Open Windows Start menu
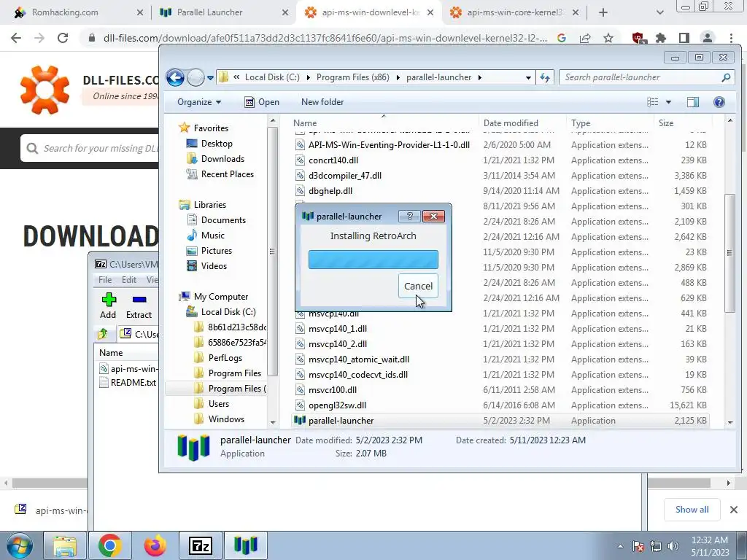Viewport: 747px width, 560px height. [x=19, y=545]
